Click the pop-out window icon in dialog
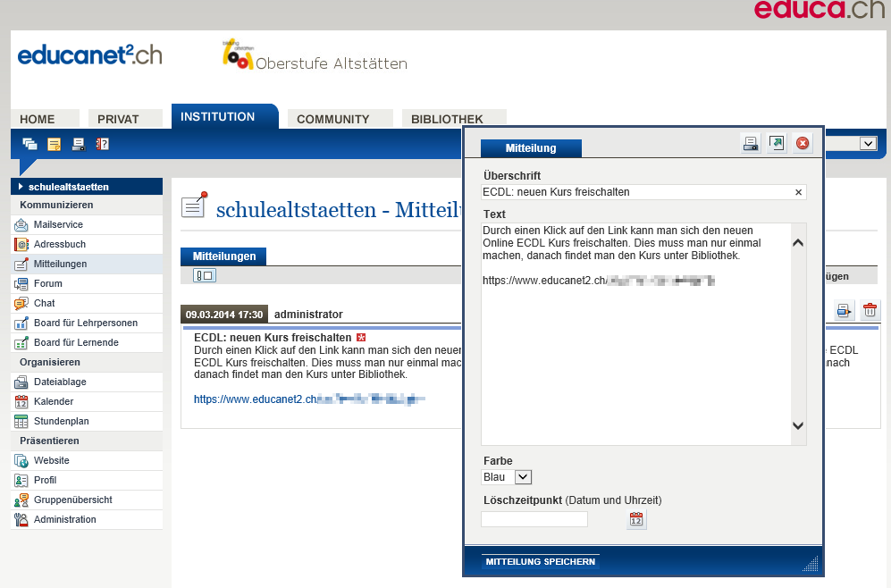Image resolution: width=891 pixels, height=588 pixels. coord(777,143)
